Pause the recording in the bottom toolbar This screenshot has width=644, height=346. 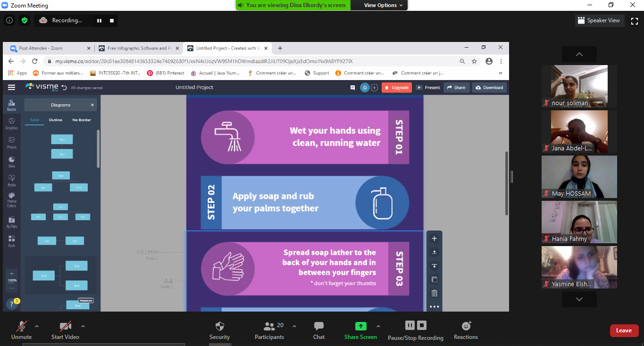click(x=410, y=325)
